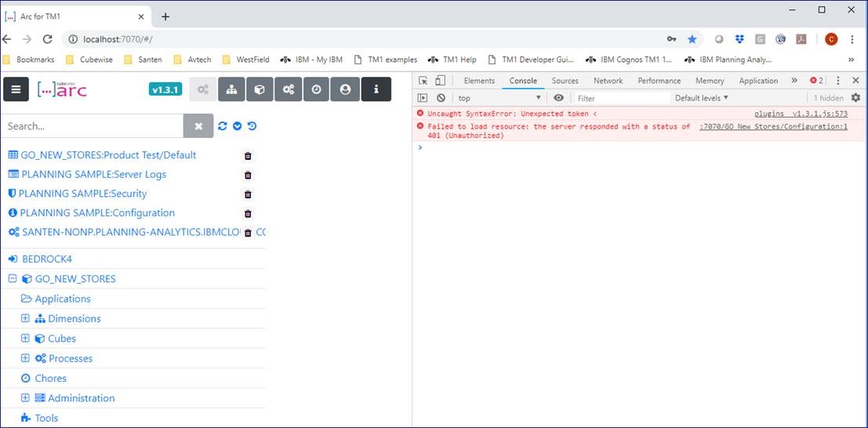
Task: Delete the Security recent entry
Action: (248, 194)
